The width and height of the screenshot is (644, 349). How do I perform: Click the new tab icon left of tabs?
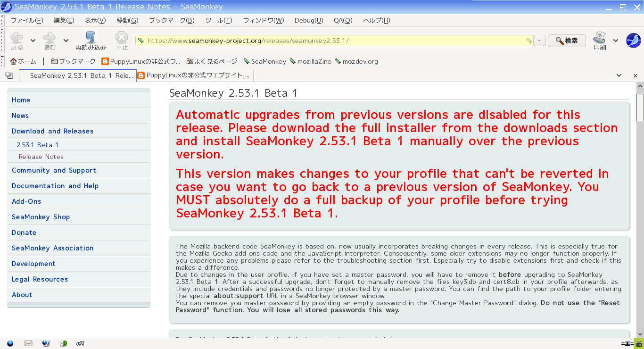click(x=9, y=75)
